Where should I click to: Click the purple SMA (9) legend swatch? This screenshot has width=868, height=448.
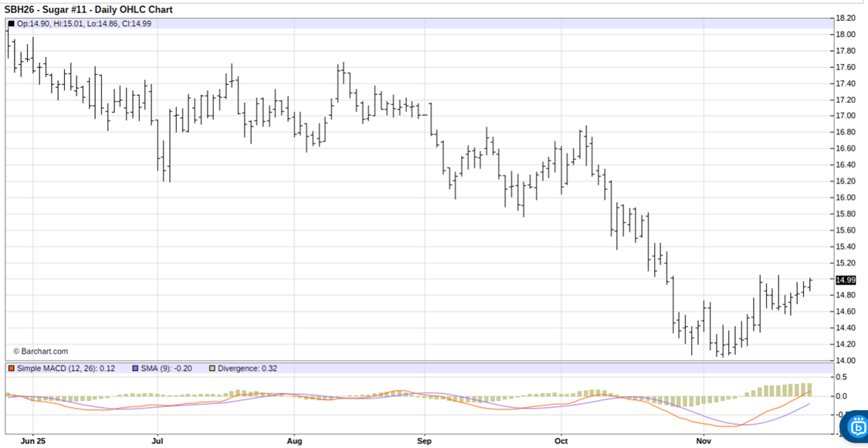(136, 368)
